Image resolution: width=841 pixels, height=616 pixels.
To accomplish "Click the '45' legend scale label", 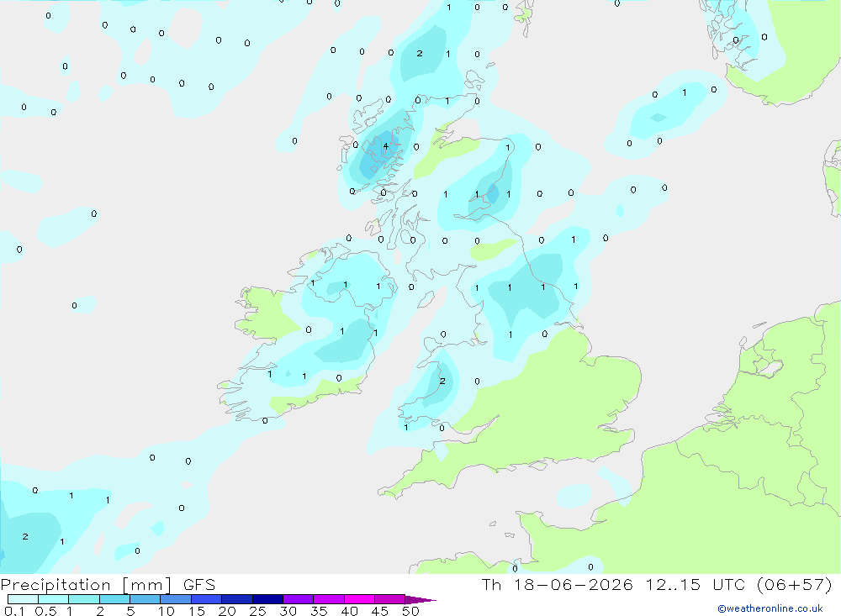I will (380, 611).
